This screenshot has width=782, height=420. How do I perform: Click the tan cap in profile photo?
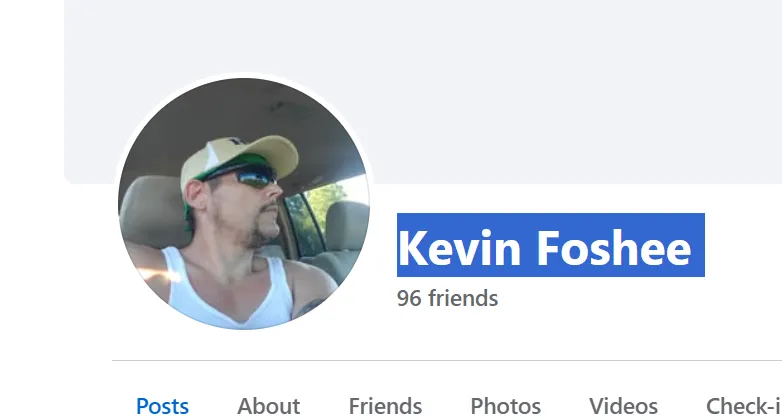(x=237, y=157)
